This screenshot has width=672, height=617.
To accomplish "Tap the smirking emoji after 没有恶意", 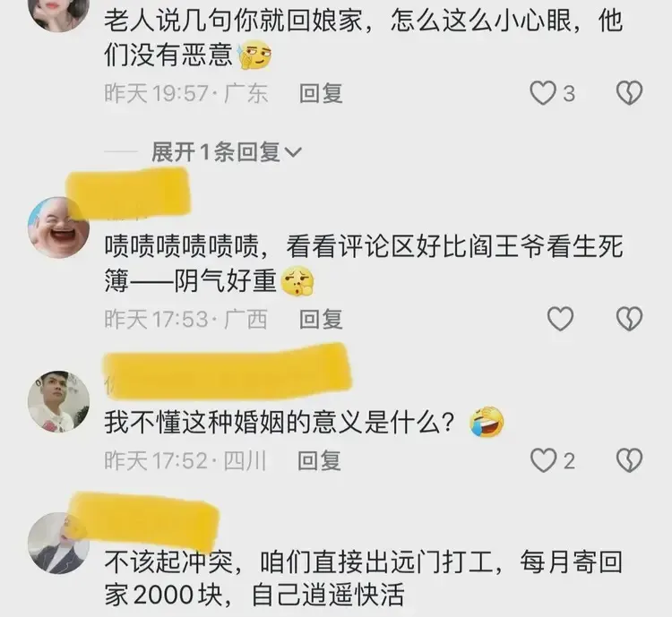I will pyautogui.click(x=255, y=56).
